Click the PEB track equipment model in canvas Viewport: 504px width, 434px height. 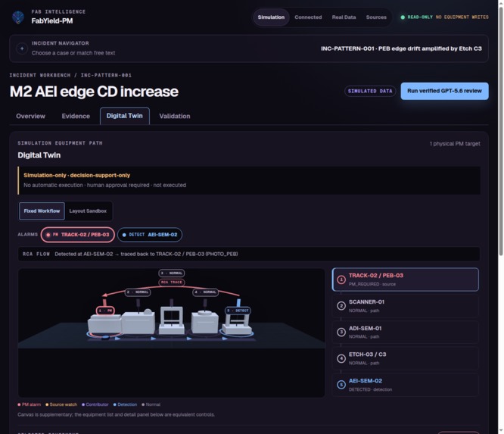[x=104, y=324]
